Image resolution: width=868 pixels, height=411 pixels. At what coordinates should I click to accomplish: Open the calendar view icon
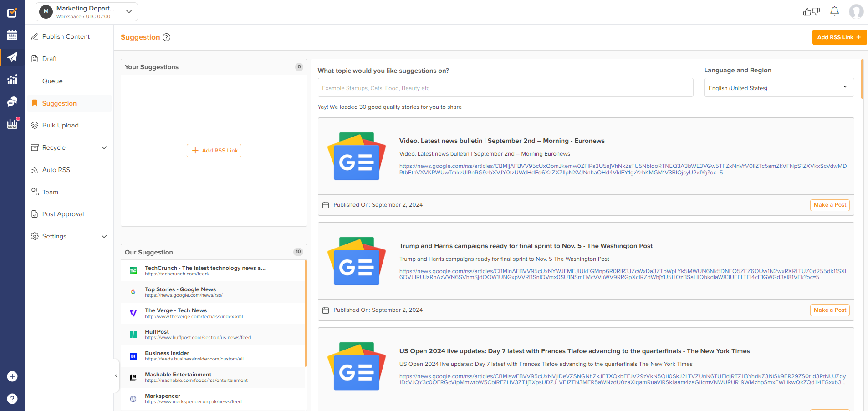(12, 35)
